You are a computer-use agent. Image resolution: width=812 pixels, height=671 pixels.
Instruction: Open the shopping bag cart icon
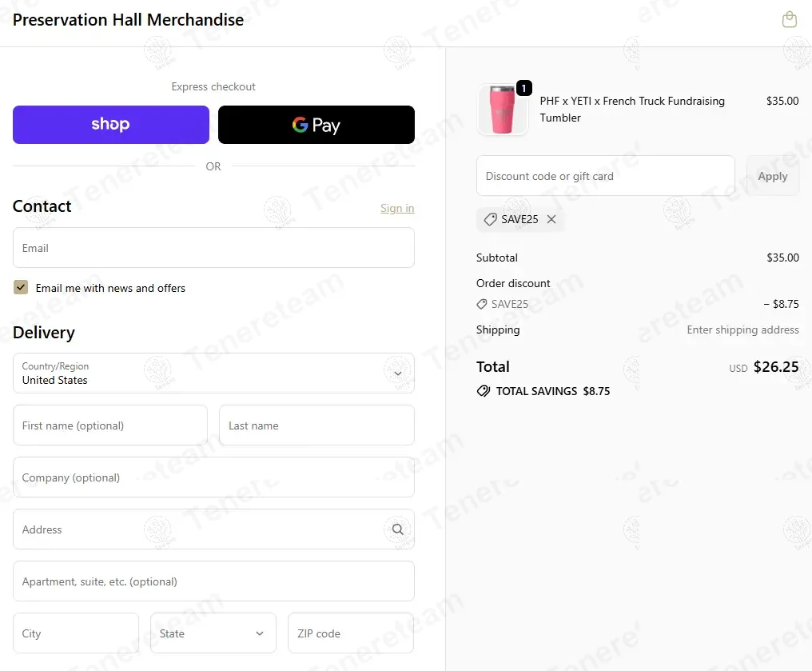coord(789,20)
